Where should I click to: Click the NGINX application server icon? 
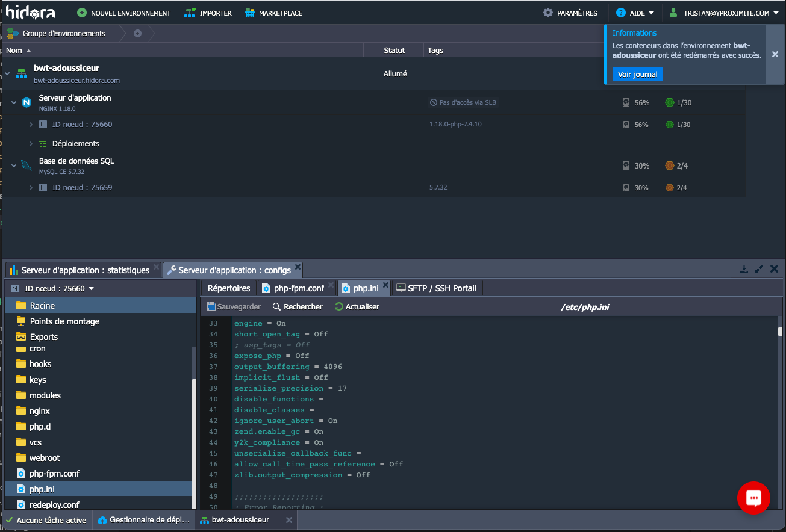[27, 102]
